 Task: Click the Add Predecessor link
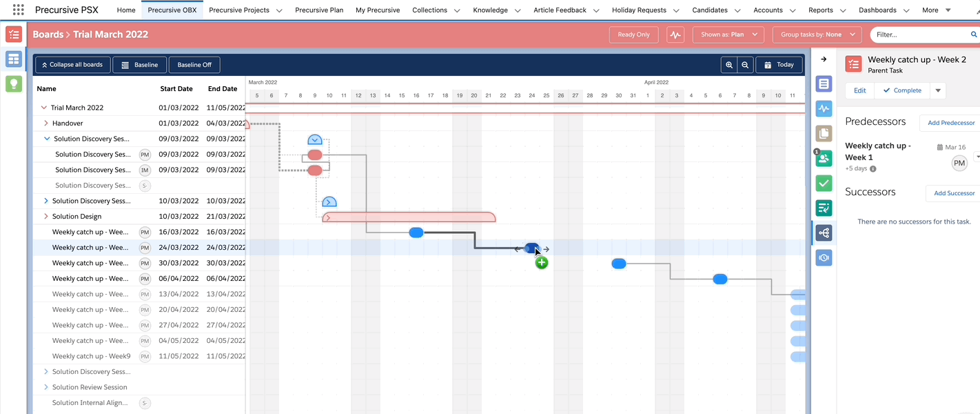[x=950, y=122]
